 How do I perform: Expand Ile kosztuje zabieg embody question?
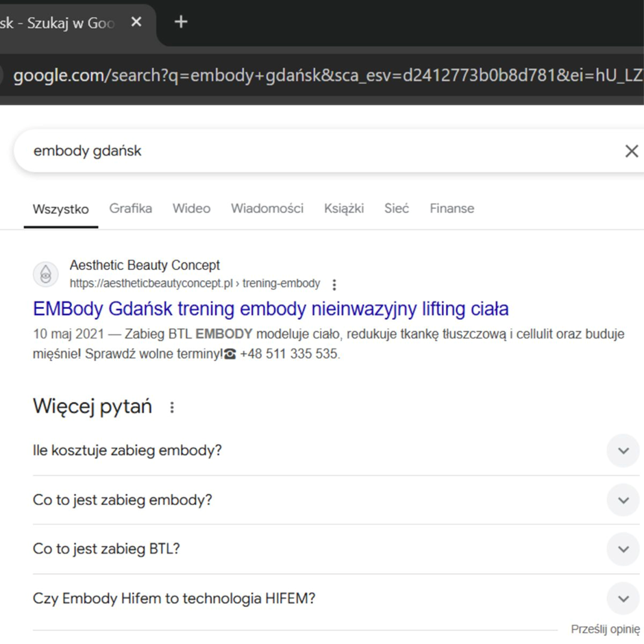point(623,451)
